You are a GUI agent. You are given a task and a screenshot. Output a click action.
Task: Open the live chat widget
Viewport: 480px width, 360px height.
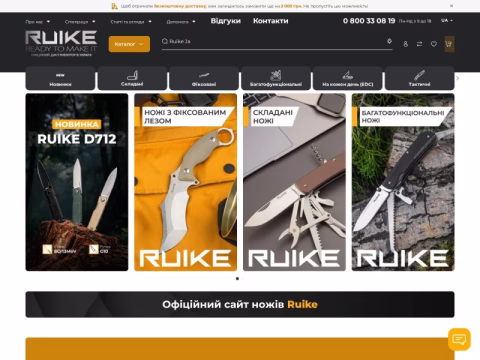click(459, 339)
